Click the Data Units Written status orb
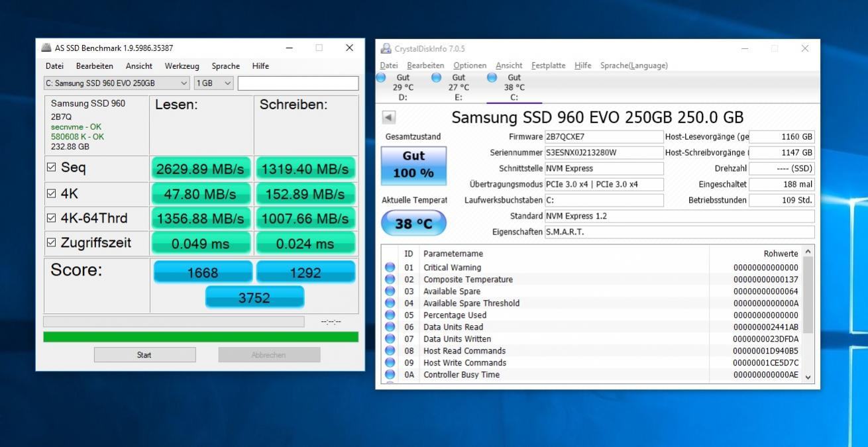 (390, 339)
